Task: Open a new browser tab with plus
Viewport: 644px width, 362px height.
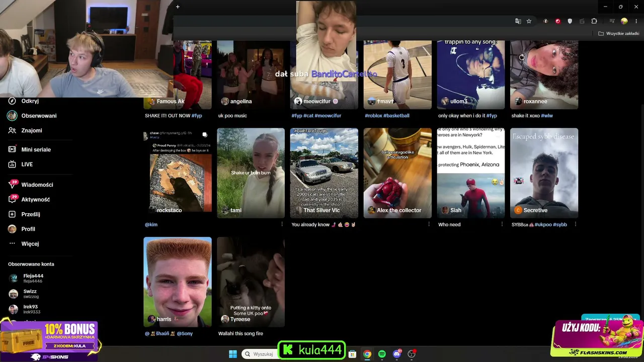Action: 178,7
